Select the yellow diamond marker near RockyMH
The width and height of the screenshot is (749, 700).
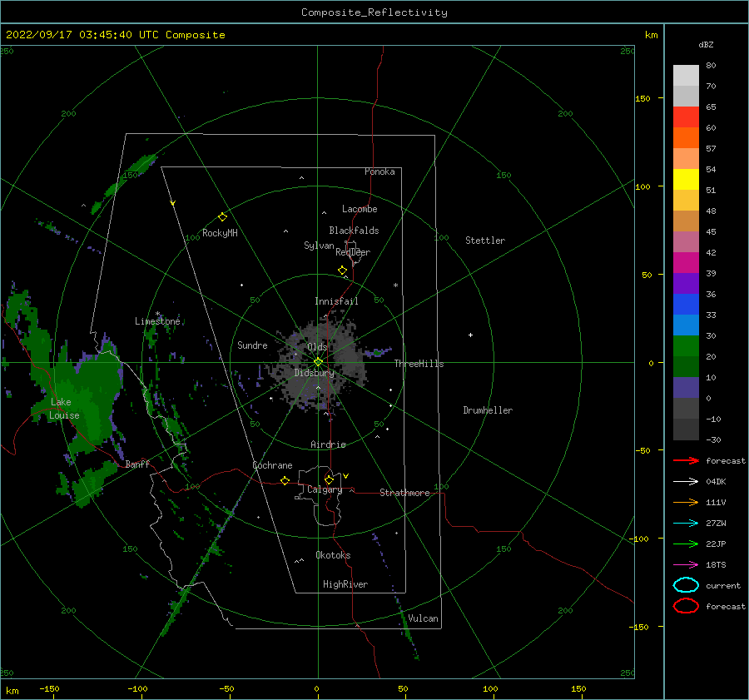tap(222, 217)
